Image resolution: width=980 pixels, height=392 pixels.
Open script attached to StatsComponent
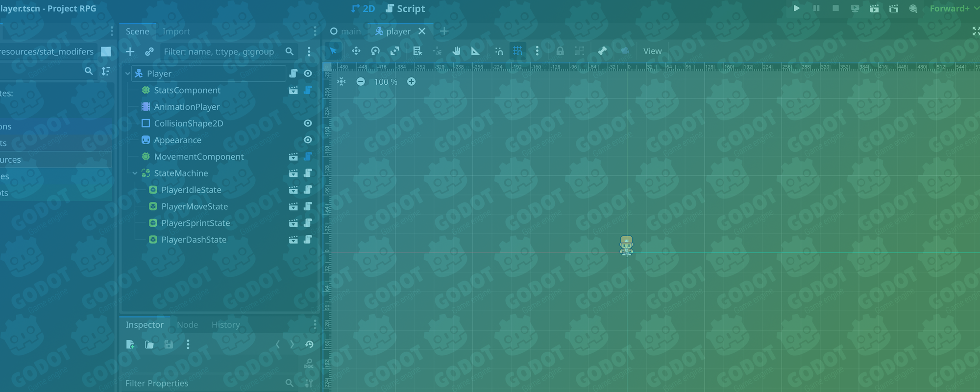308,90
